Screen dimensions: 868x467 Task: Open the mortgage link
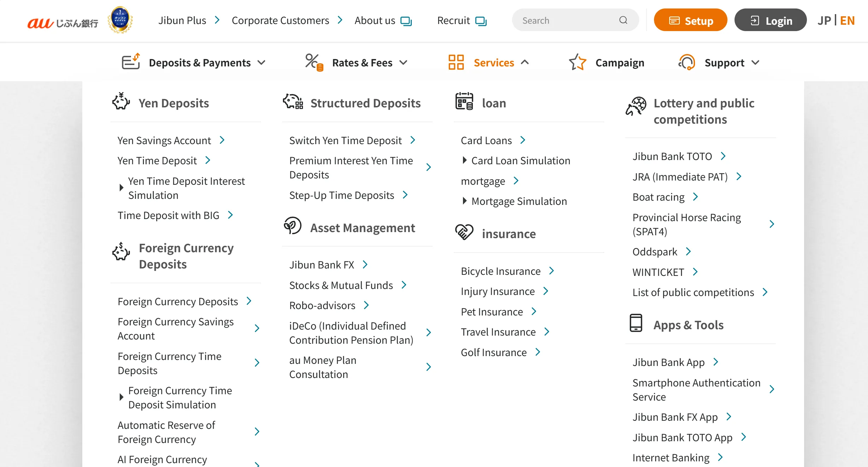[483, 181]
